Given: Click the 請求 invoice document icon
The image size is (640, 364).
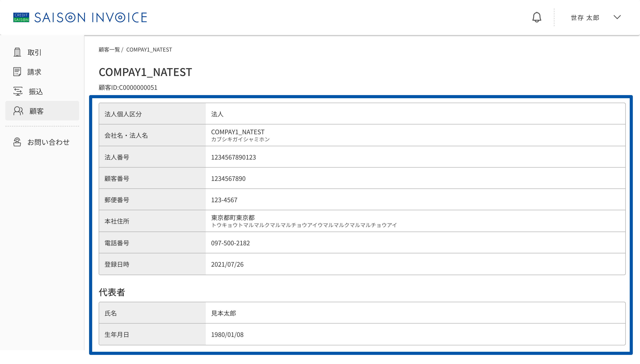Looking at the screenshot, I should click(x=17, y=72).
